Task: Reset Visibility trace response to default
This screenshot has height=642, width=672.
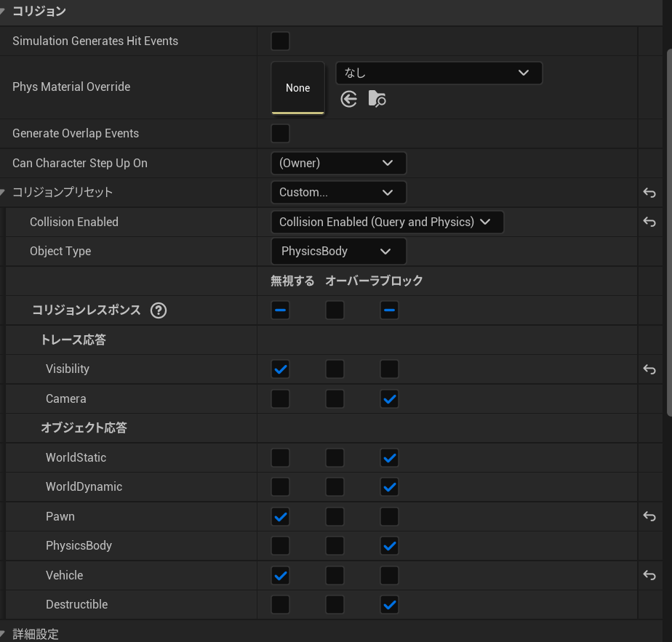Action: [x=649, y=369]
